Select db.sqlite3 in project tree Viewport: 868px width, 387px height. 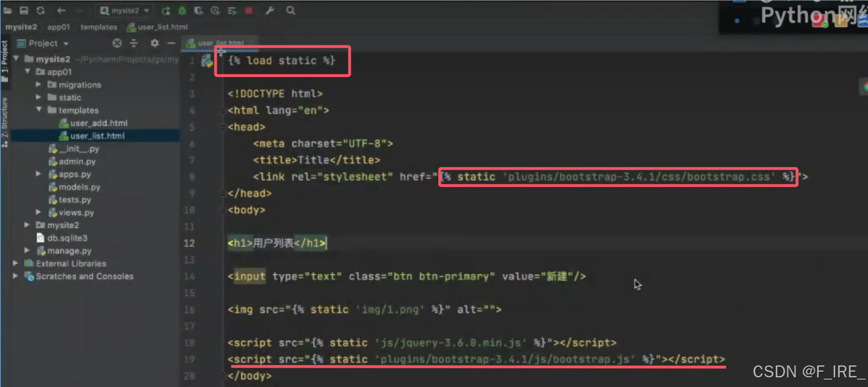click(62, 238)
